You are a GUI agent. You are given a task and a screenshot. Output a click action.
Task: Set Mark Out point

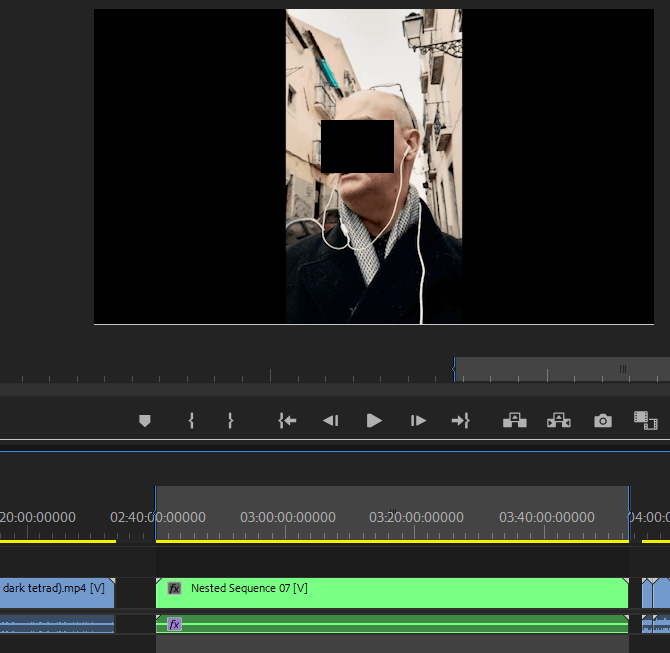[230, 421]
